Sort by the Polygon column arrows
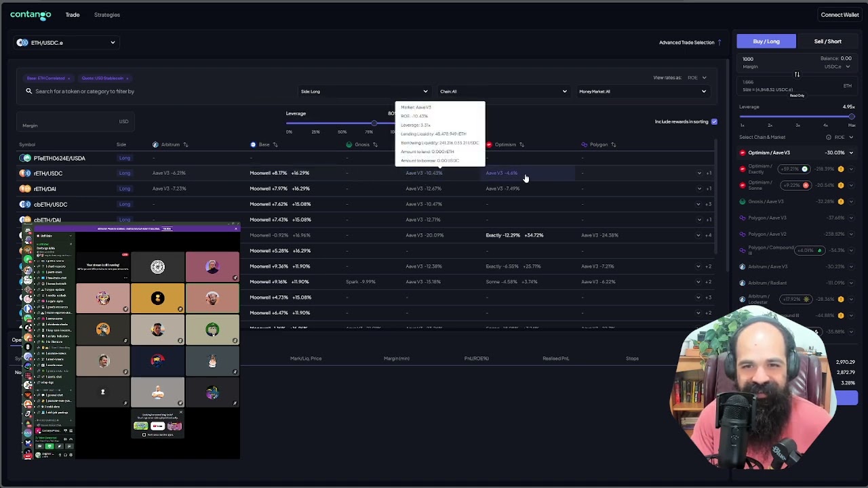Viewport: 868px width, 488px height. (x=613, y=144)
